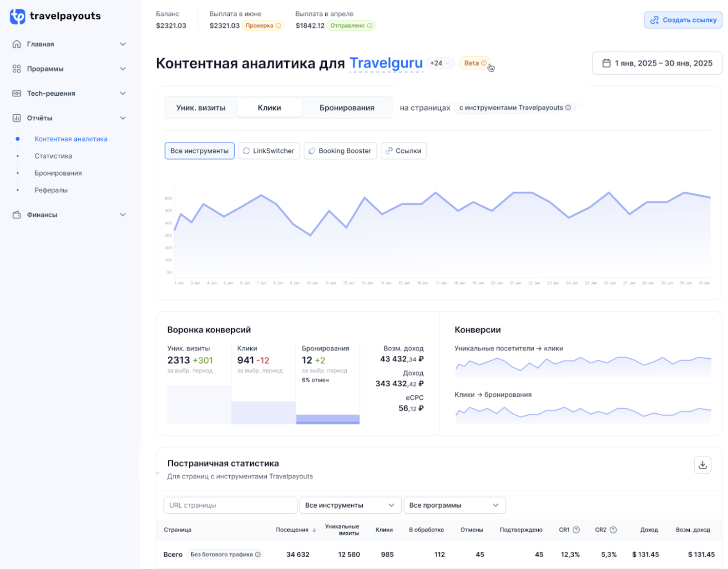Image resolution: width=728 pixels, height=569 pixels.
Task: Select Все инструменты chart filter
Action: (199, 151)
